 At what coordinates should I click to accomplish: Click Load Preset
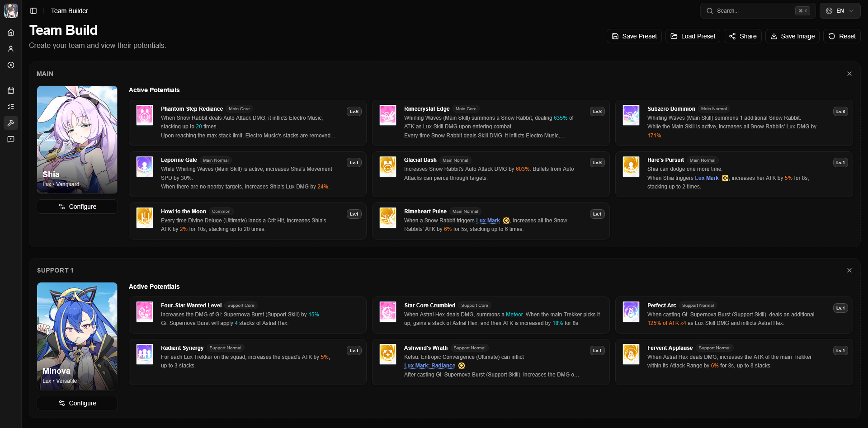click(x=693, y=36)
